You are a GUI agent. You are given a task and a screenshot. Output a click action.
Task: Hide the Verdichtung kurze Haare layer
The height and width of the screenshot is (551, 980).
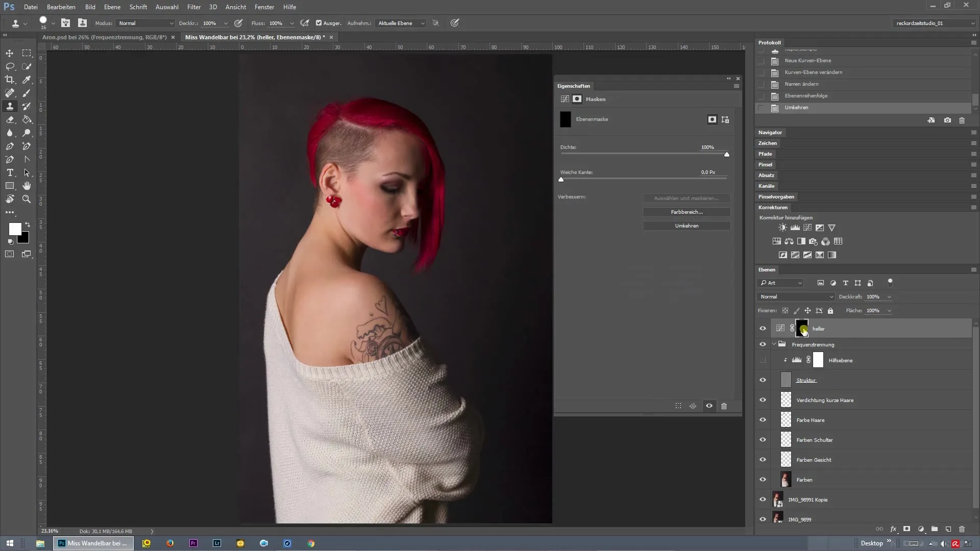(763, 400)
